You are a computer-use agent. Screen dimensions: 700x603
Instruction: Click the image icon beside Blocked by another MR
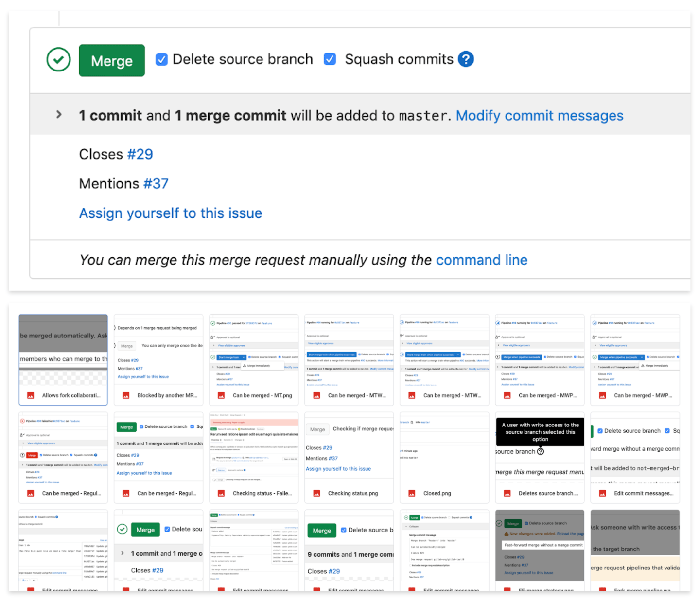click(x=126, y=395)
